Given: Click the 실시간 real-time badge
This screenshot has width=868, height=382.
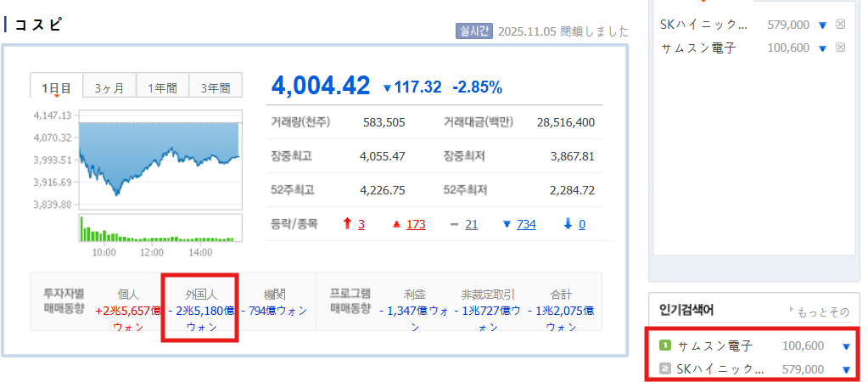Looking at the screenshot, I should [x=473, y=31].
